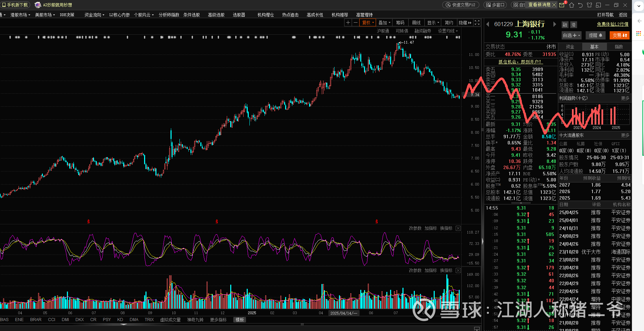This screenshot has height=331, width=644.
Task: Select the TRIX indicator tab
Action: click(x=149, y=320)
